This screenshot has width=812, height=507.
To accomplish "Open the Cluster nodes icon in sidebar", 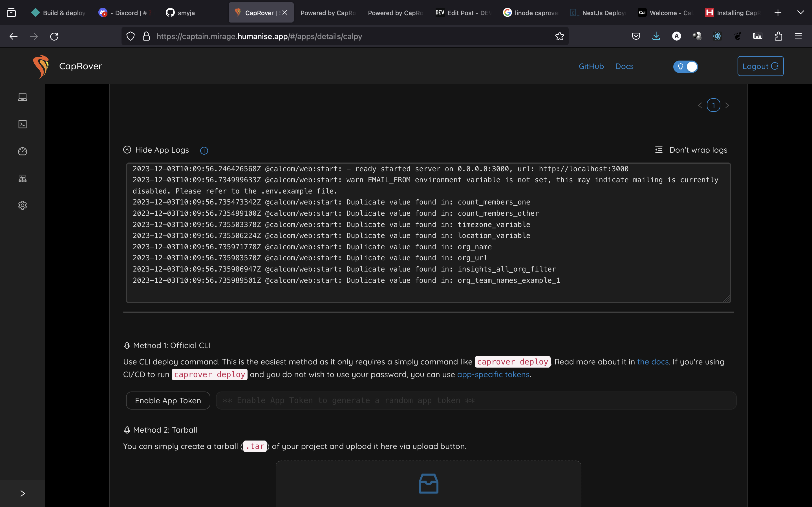I will pyautogui.click(x=23, y=178).
